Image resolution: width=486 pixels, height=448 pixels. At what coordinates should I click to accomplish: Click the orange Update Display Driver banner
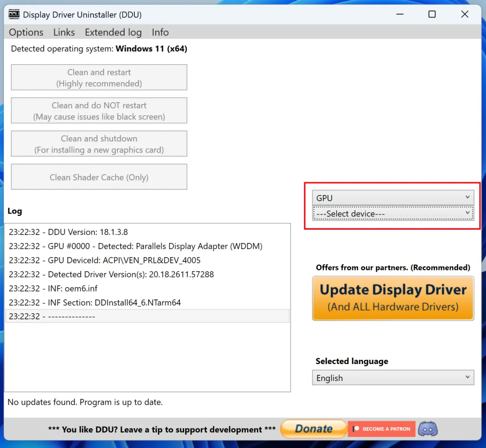(x=393, y=298)
